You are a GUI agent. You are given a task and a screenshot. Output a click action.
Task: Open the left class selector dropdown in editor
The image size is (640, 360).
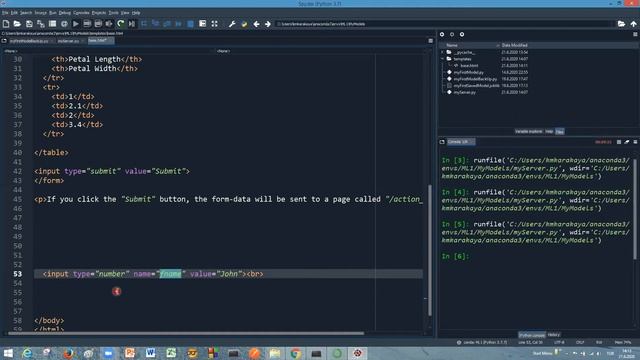click(108, 51)
